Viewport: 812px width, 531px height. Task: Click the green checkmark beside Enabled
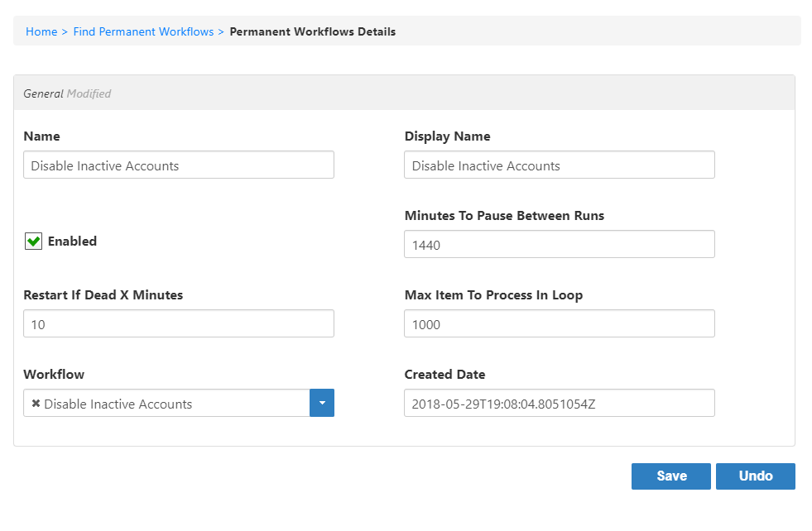(x=32, y=241)
